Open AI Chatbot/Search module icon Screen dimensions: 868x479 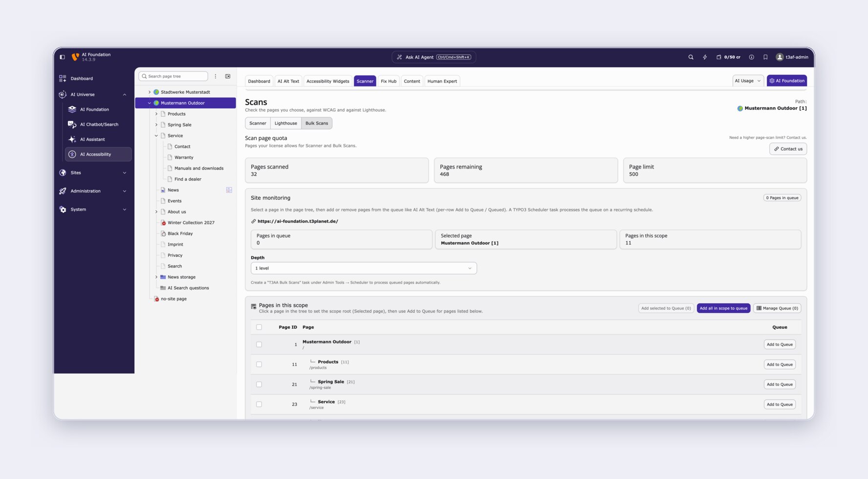72,125
